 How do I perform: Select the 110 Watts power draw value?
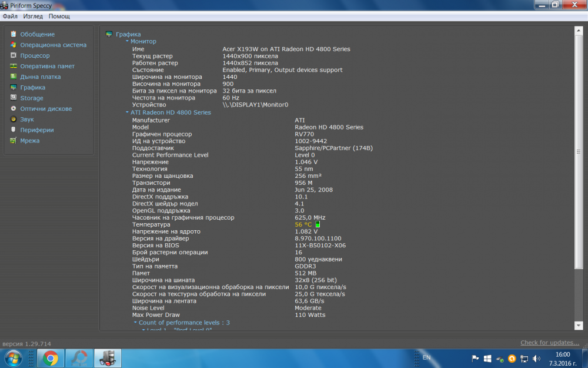(310, 314)
